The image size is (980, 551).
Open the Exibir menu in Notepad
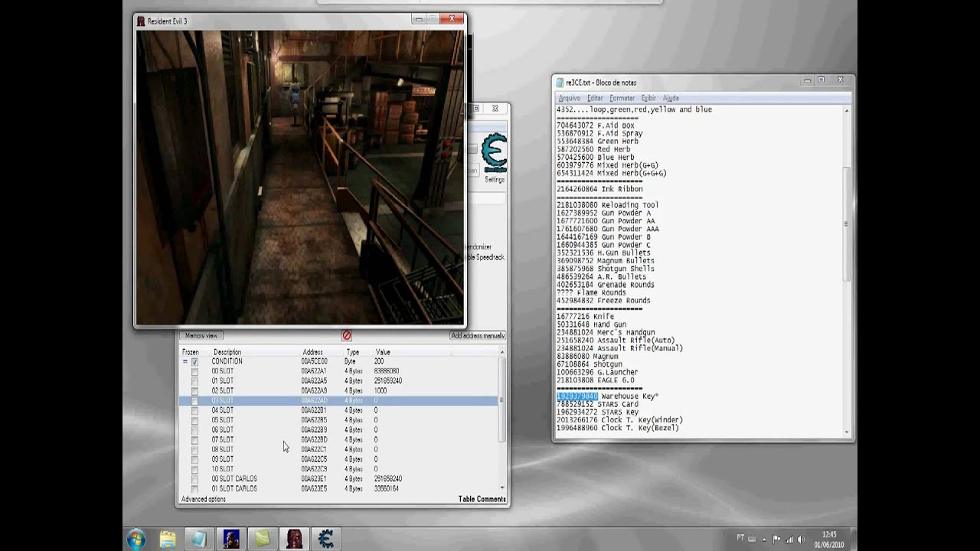(x=648, y=98)
